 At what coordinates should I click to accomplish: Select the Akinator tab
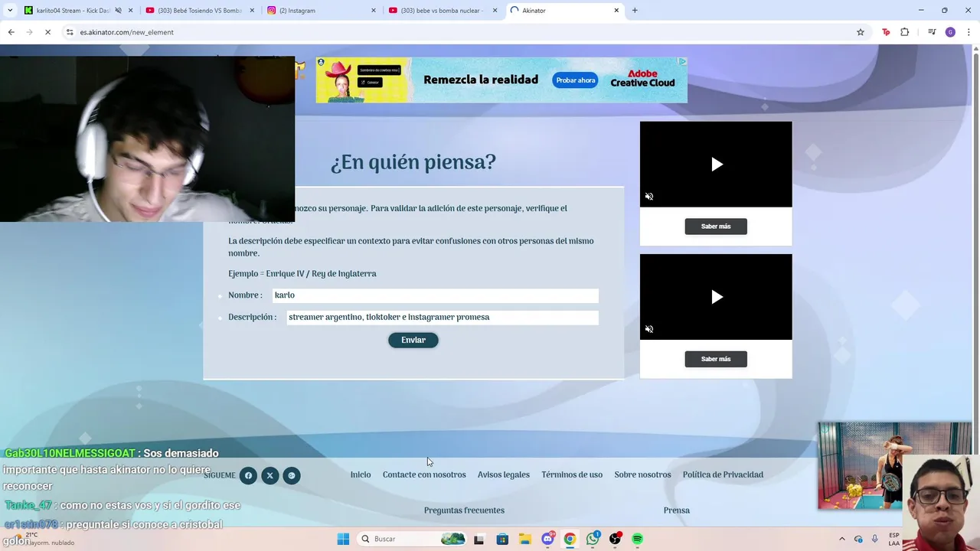tap(565, 11)
